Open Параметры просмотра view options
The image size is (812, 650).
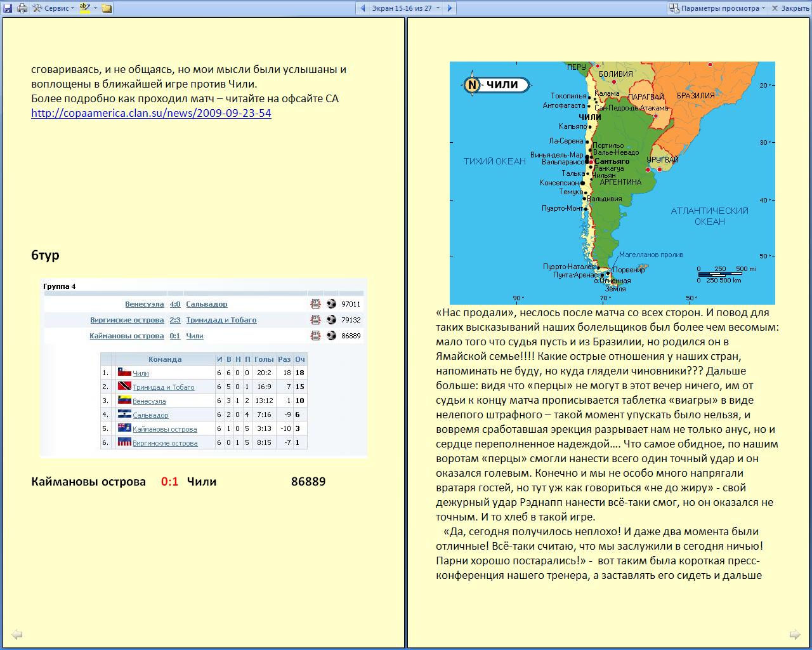click(718, 8)
